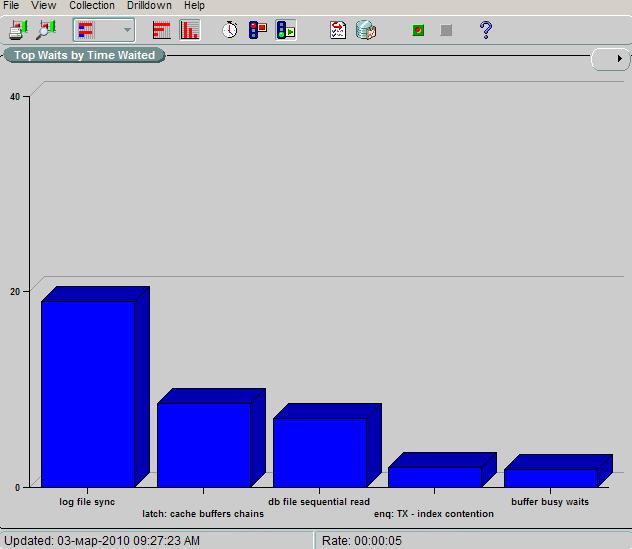The width and height of the screenshot is (632, 549).
Task: Click the find/search chart icon in toolbar
Action: [46, 30]
